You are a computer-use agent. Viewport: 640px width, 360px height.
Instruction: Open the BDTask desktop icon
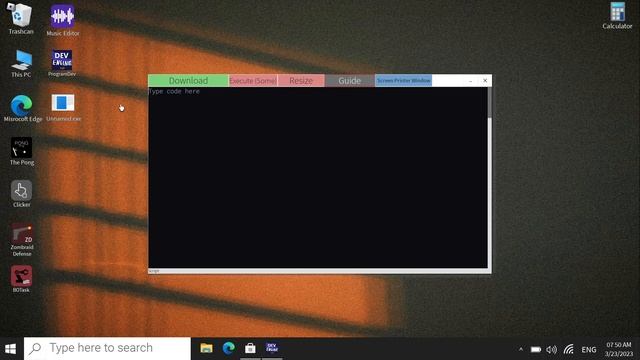(21, 279)
